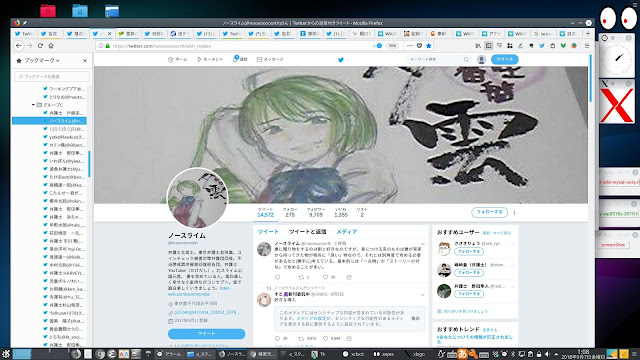Open the chevron menu on the first tweet

click(422, 244)
